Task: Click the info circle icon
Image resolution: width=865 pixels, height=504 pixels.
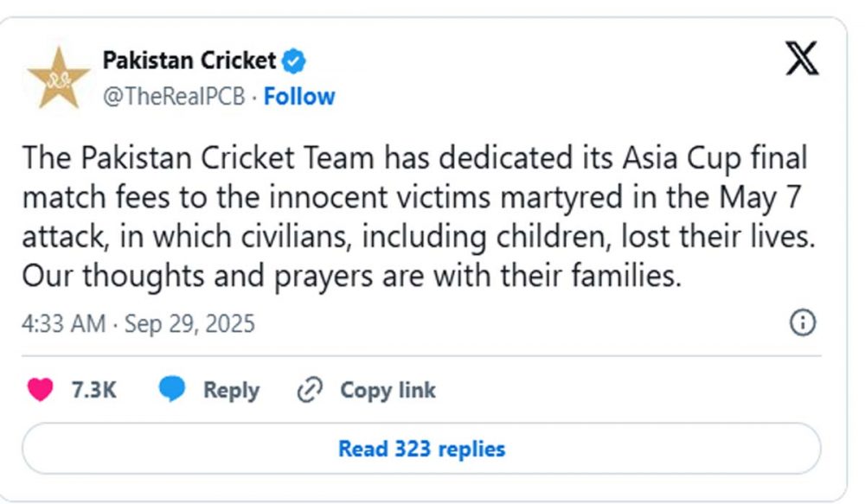Action: click(x=804, y=322)
